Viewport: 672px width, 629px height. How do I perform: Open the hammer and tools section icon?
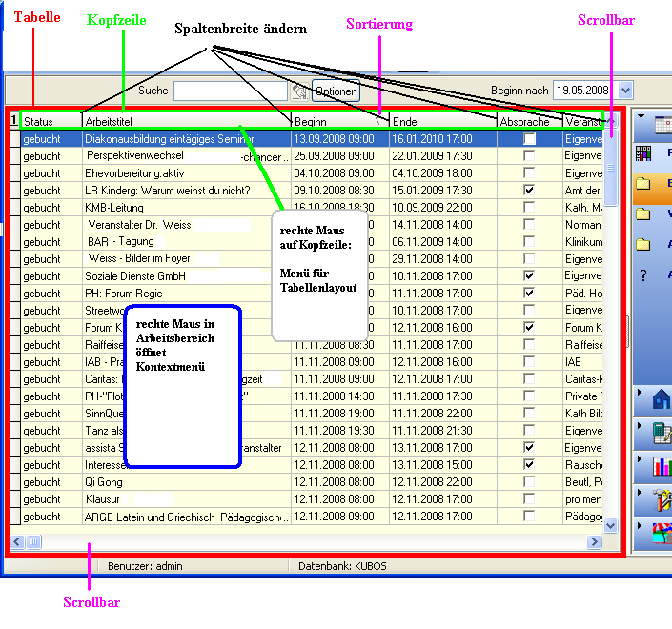click(662, 499)
